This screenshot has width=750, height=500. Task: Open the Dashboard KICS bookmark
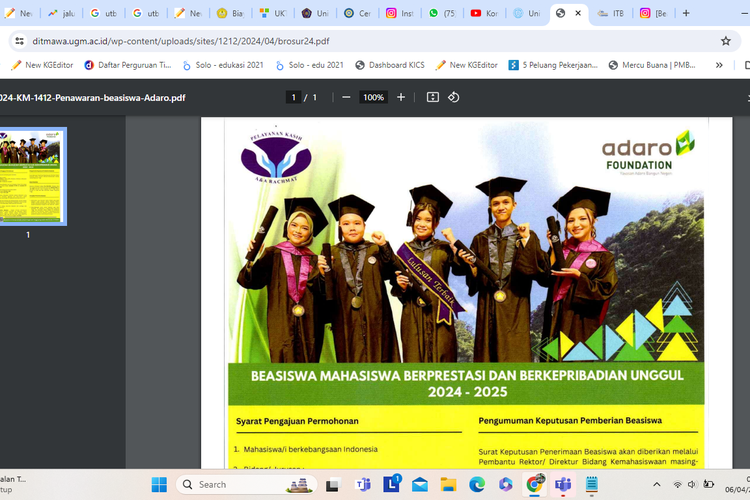(389, 65)
